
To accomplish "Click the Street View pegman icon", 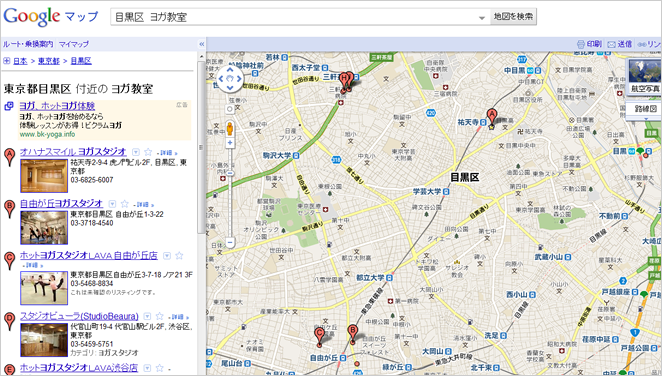I will click(x=230, y=128).
